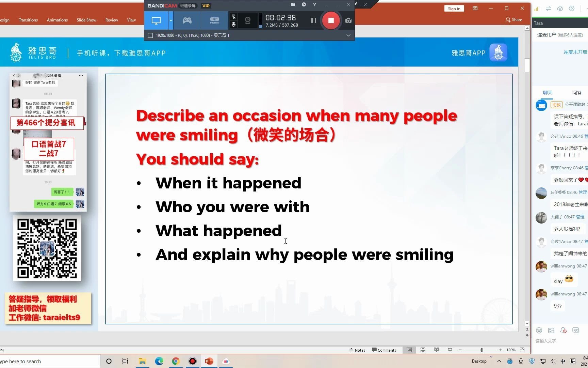Open the Slide Show ribbon tab
The image size is (588, 368).
click(x=86, y=20)
